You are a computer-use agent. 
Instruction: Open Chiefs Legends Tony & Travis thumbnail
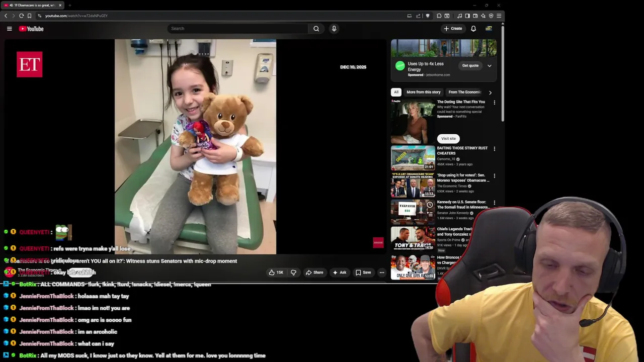(x=413, y=239)
